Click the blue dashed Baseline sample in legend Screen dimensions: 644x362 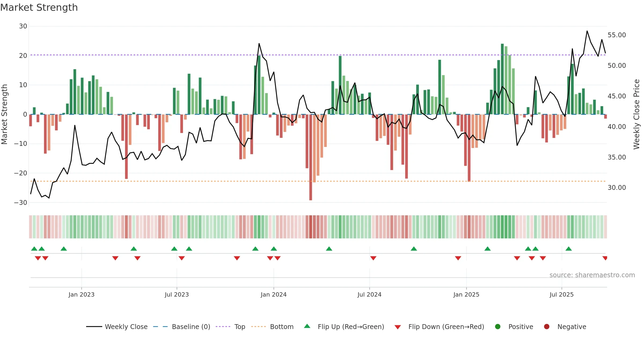tap(160, 327)
